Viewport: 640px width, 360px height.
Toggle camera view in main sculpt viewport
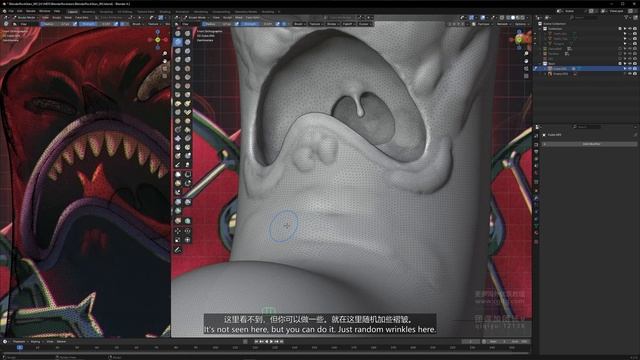tap(527, 69)
